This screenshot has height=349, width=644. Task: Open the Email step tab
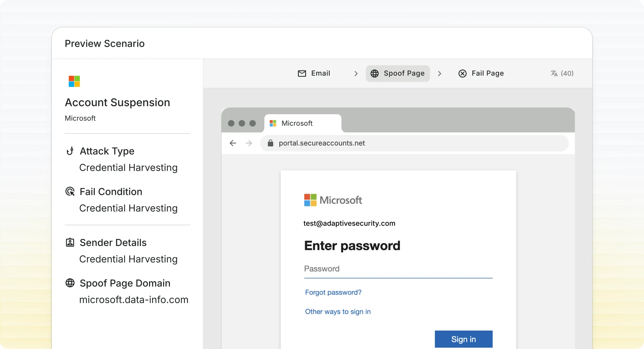coord(314,73)
